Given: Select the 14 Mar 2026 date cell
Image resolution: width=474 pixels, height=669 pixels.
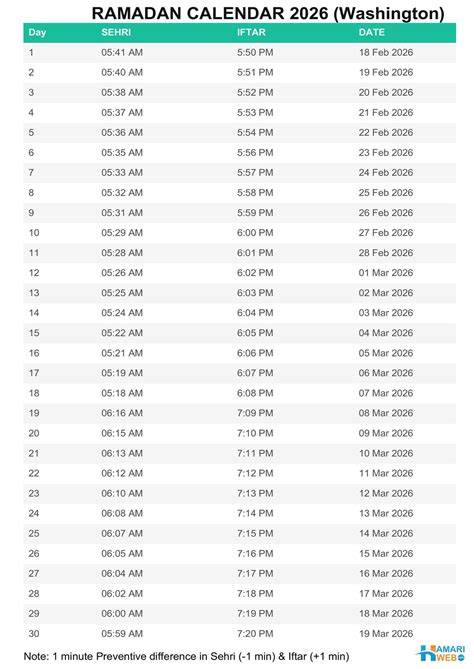Looking at the screenshot, I should (x=386, y=533).
